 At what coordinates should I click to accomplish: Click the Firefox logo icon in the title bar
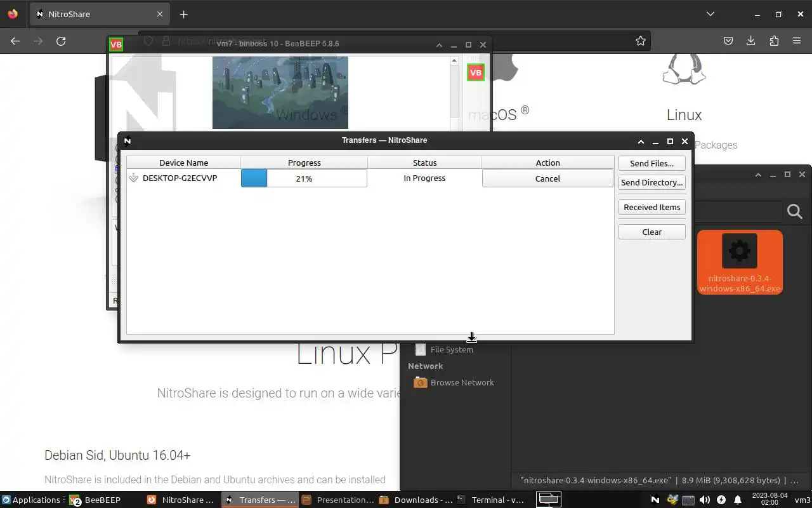point(13,14)
